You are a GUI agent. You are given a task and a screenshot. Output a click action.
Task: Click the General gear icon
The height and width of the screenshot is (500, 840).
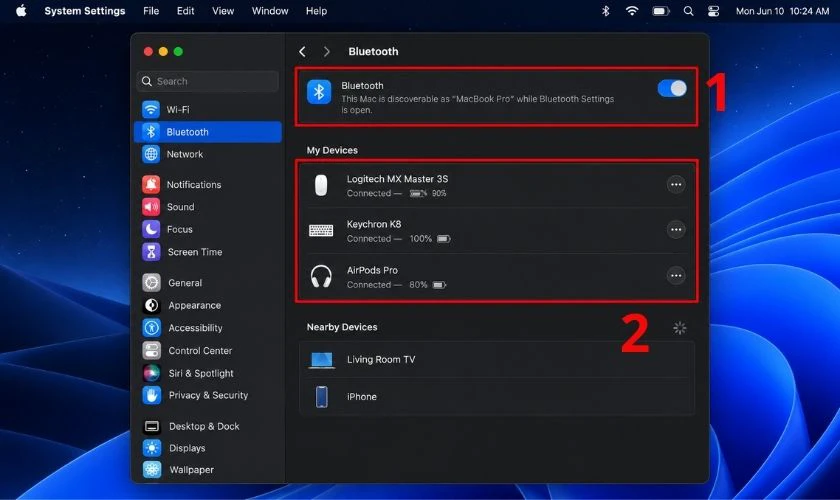152,282
